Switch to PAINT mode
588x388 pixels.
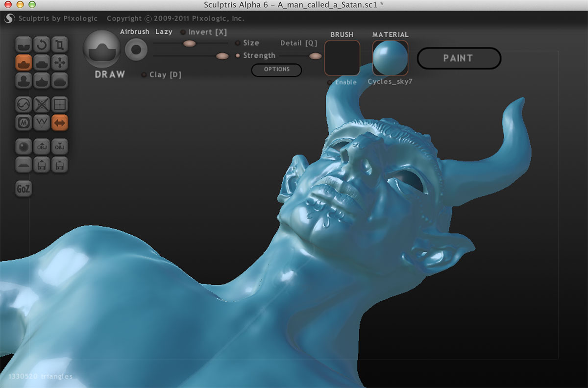[x=459, y=58]
